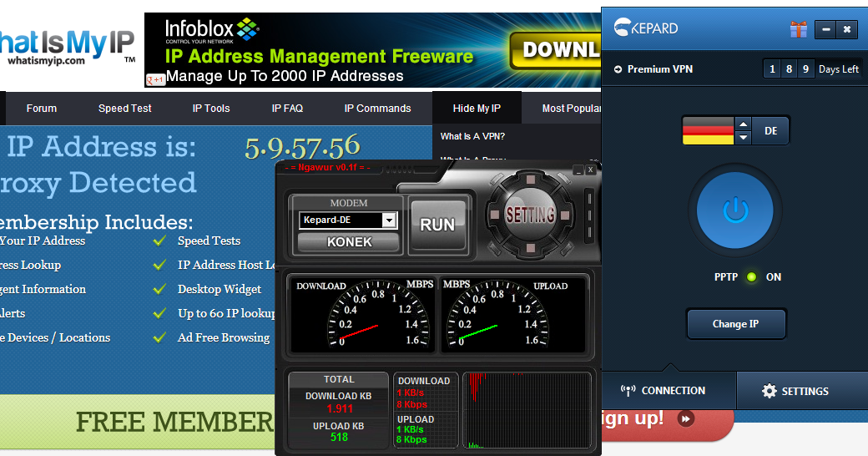Open the Hide My IP menu
868x456 pixels.
pos(477,109)
